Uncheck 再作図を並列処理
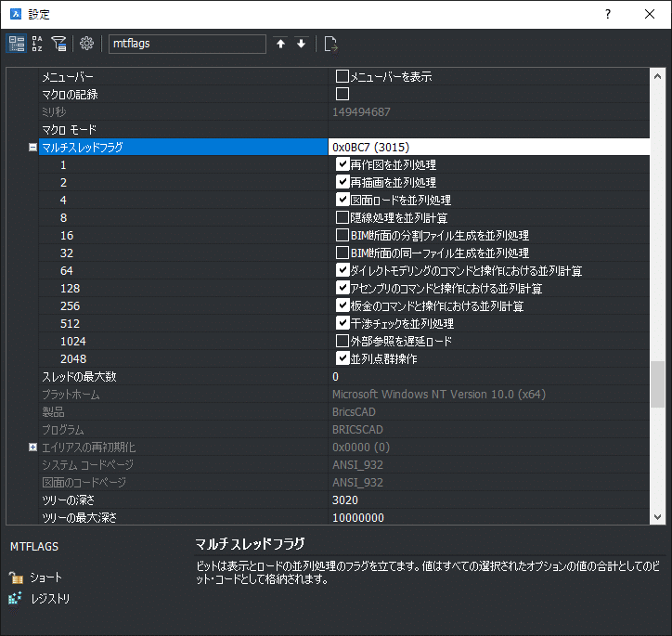This screenshot has height=636, width=672. (342, 164)
